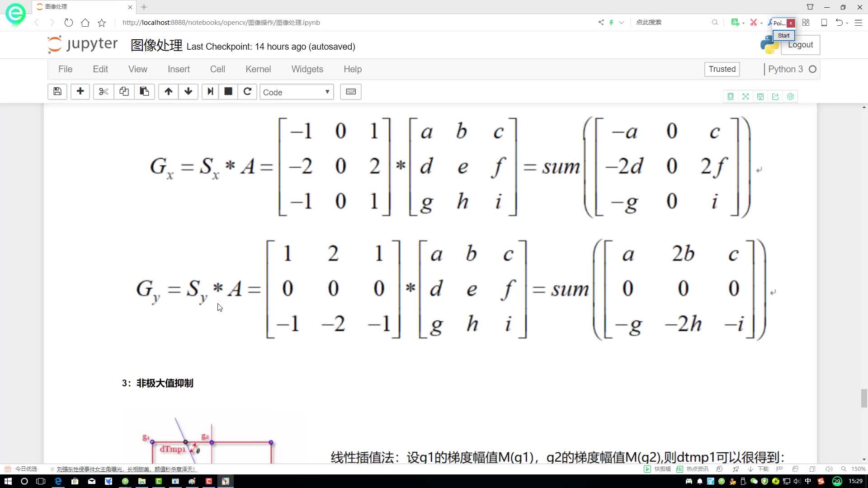The image size is (868, 488).
Task: Open the Kernel menu
Action: pyautogui.click(x=259, y=69)
